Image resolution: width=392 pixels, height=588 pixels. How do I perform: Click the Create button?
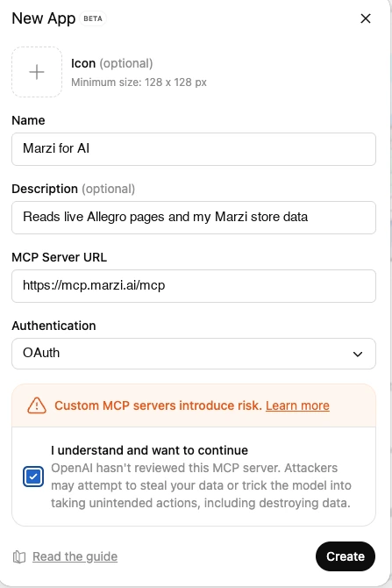click(346, 556)
